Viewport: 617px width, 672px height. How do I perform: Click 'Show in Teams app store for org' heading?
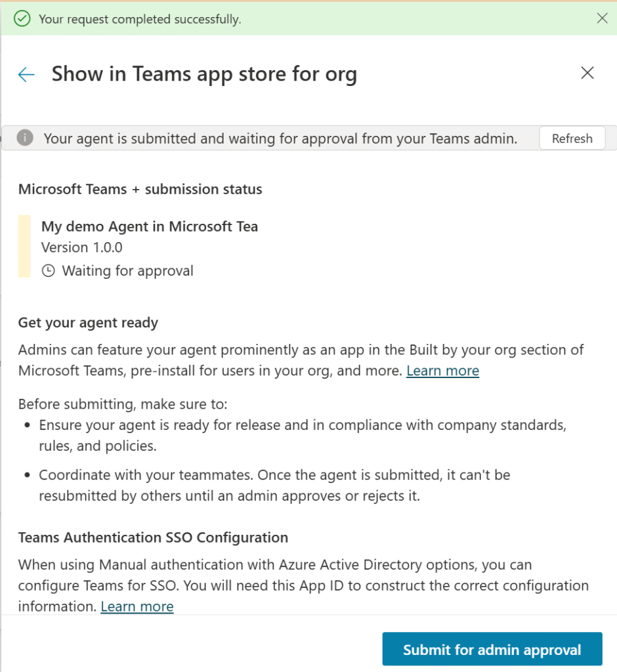(205, 74)
